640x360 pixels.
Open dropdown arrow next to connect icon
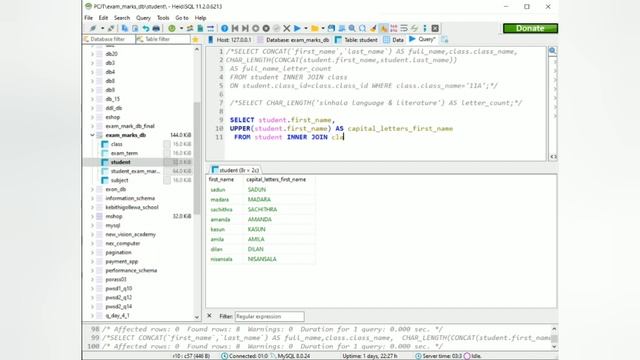[102, 28]
